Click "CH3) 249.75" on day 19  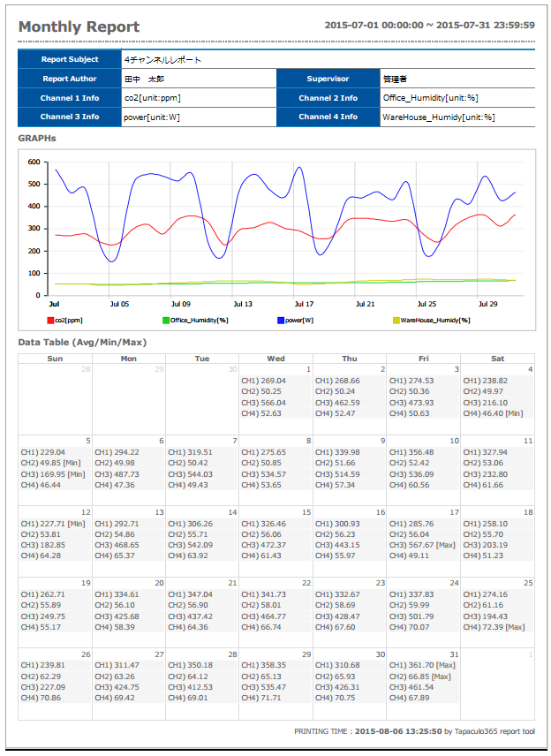pyautogui.click(x=43, y=616)
